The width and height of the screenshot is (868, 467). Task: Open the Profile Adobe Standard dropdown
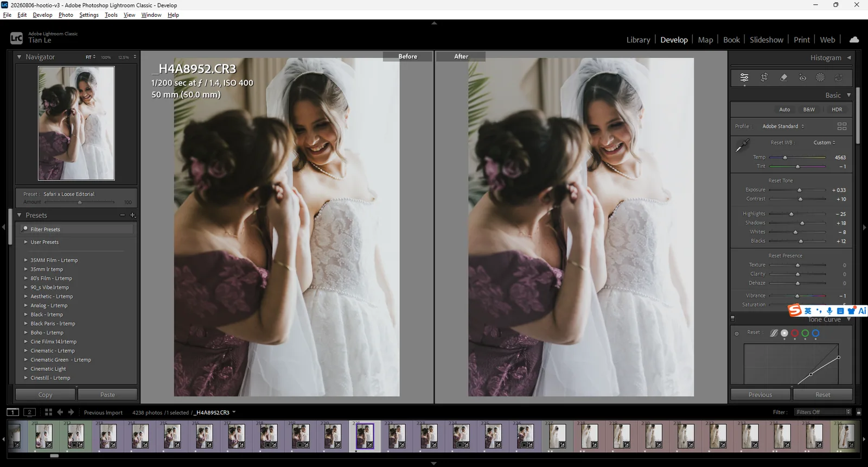[x=783, y=126]
